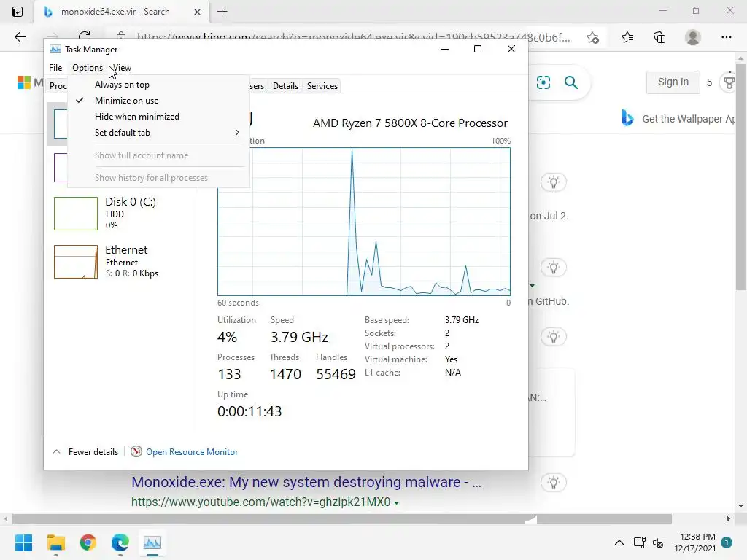Close the Options menu in Task Manager
747x560 pixels.
(88, 68)
